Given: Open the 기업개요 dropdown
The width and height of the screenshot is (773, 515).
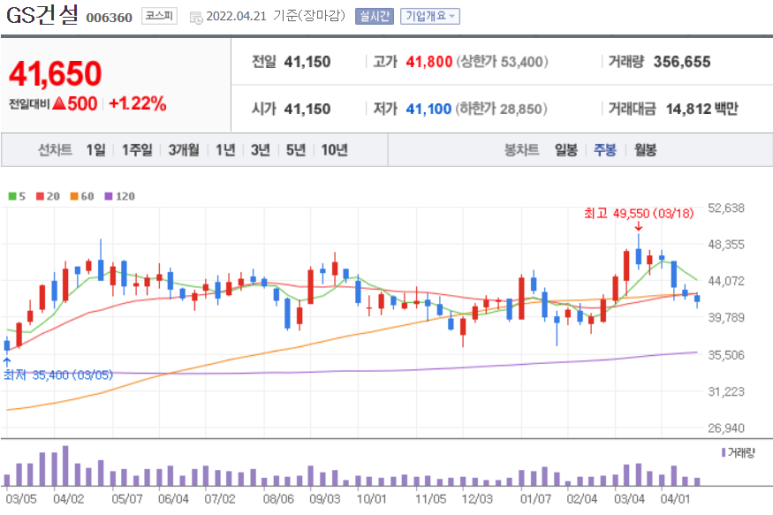Looking at the screenshot, I should pos(430,17).
